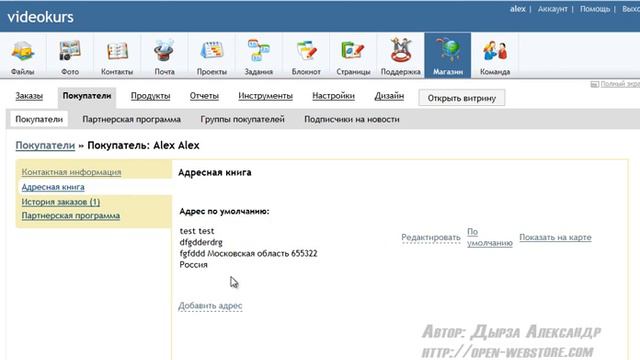Switch to the Инструменты tab
This screenshot has height=360, width=640.
pos(265,96)
